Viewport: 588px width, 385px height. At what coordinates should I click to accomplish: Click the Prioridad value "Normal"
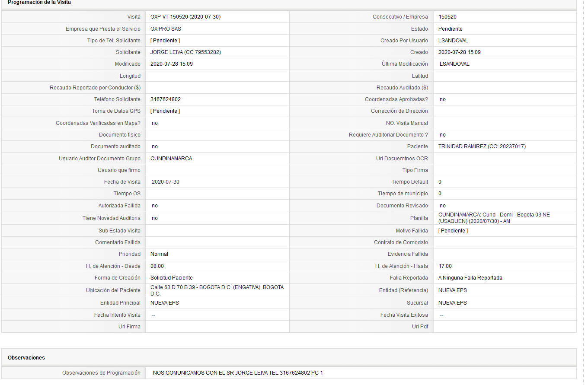pyautogui.click(x=159, y=254)
